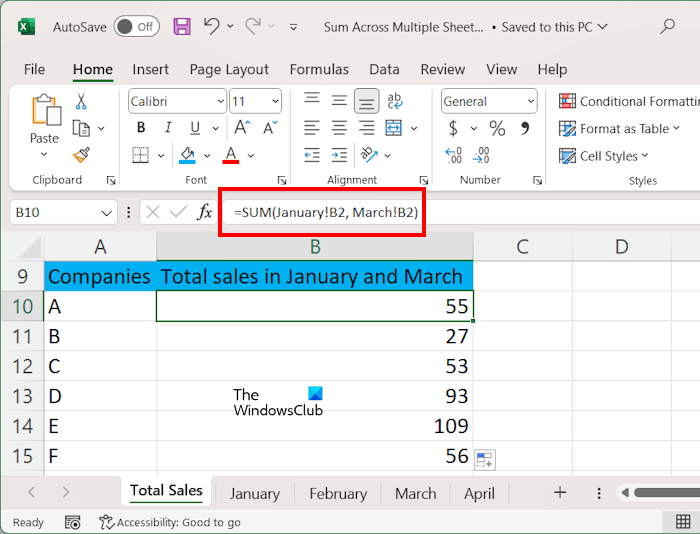Click the Undo arrow icon
Screen dimensions: 700x534
pos(212,26)
